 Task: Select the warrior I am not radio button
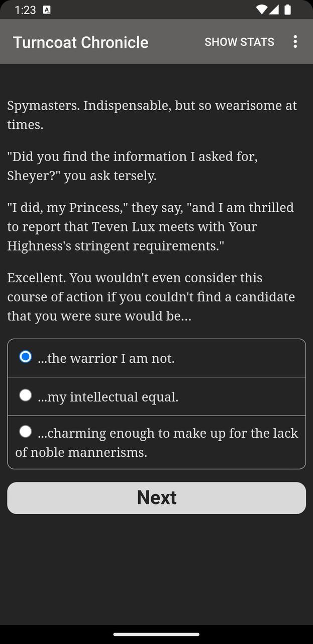point(26,357)
